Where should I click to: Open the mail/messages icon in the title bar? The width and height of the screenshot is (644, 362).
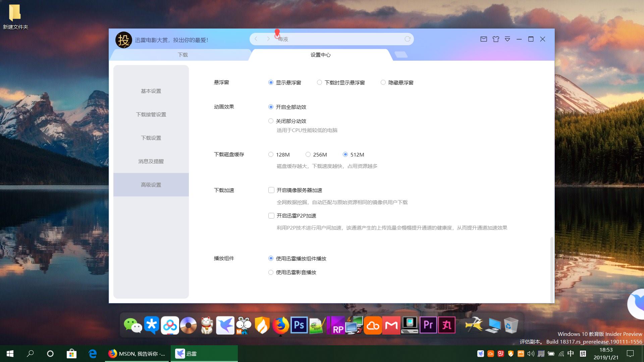[483, 39]
